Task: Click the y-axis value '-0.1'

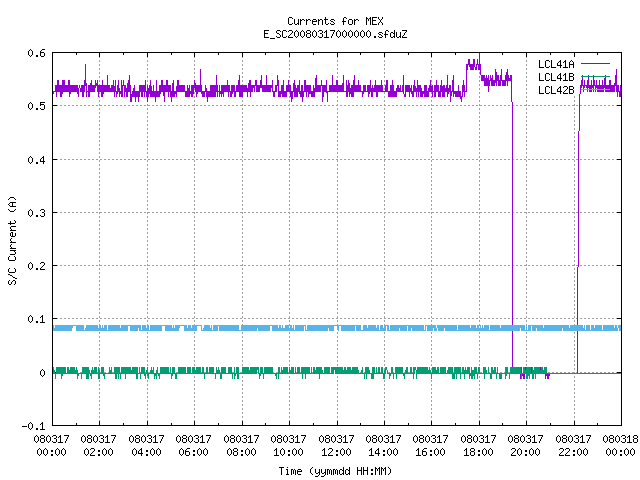Action: 33,426
